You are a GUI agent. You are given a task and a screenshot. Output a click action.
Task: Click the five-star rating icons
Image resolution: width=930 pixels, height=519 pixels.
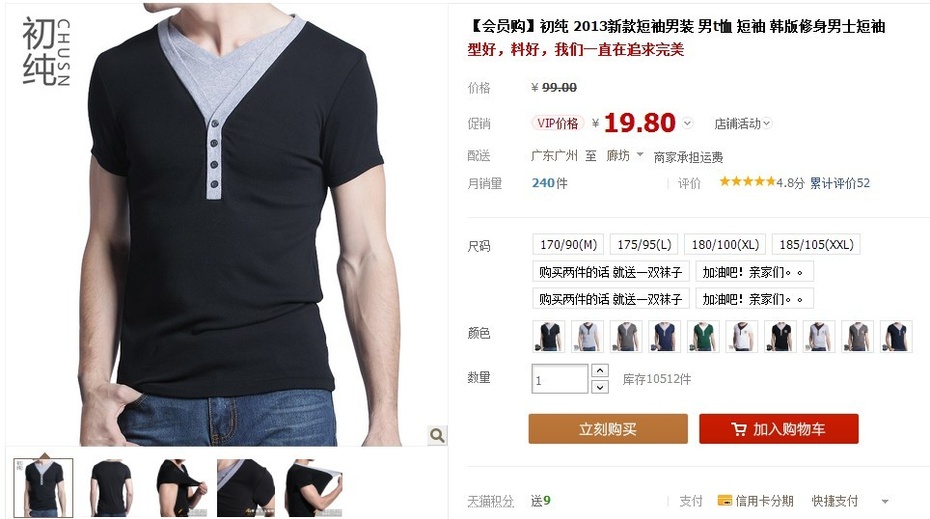[747, 182]
